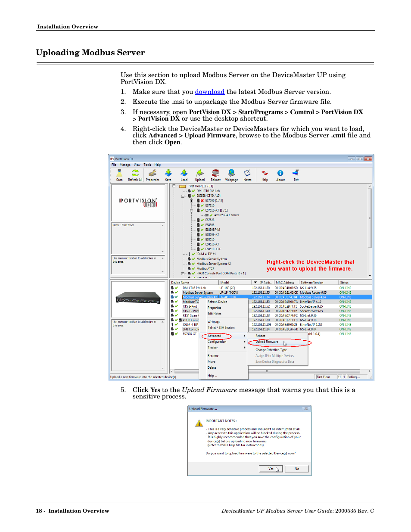Open the Manage menu
The height and width of the screenshot is (532, 411).
[x=125, y=165]
